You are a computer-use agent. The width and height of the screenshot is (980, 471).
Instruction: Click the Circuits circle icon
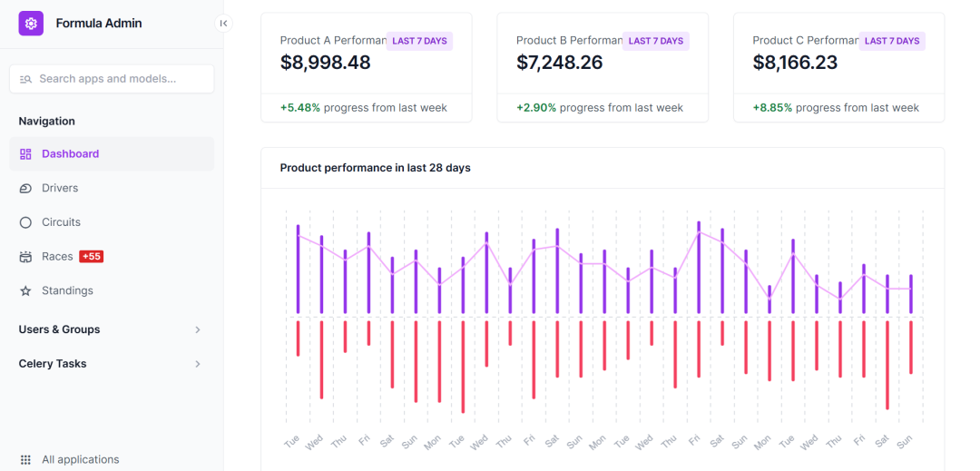tap(25, 222)
